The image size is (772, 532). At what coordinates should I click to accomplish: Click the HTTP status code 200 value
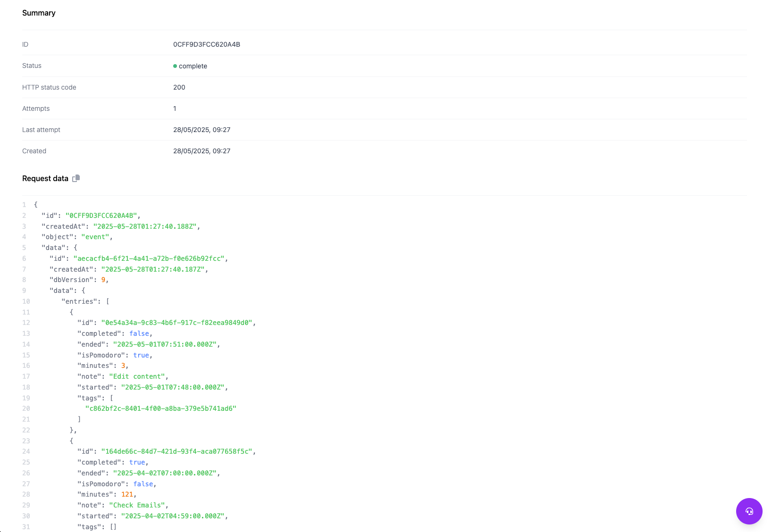click(x=179, y=87)
